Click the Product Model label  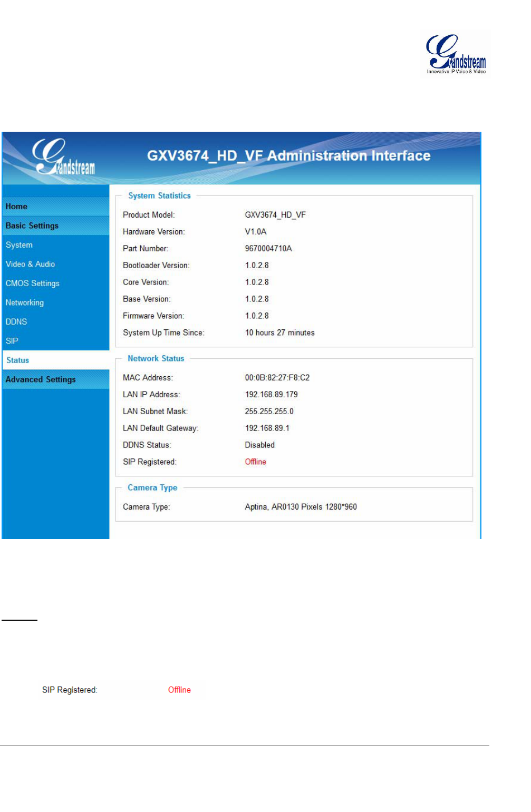pos(149,215)
